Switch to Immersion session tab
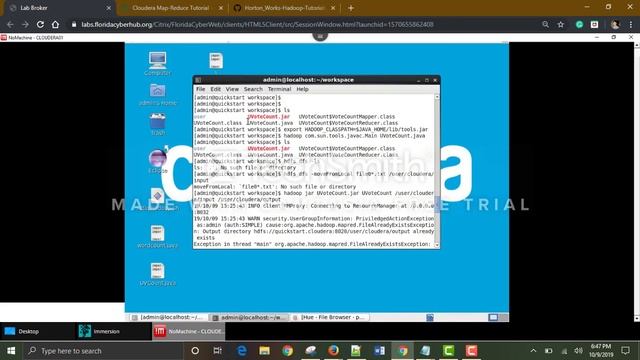 pyautogui.click(x=113, y=331)
